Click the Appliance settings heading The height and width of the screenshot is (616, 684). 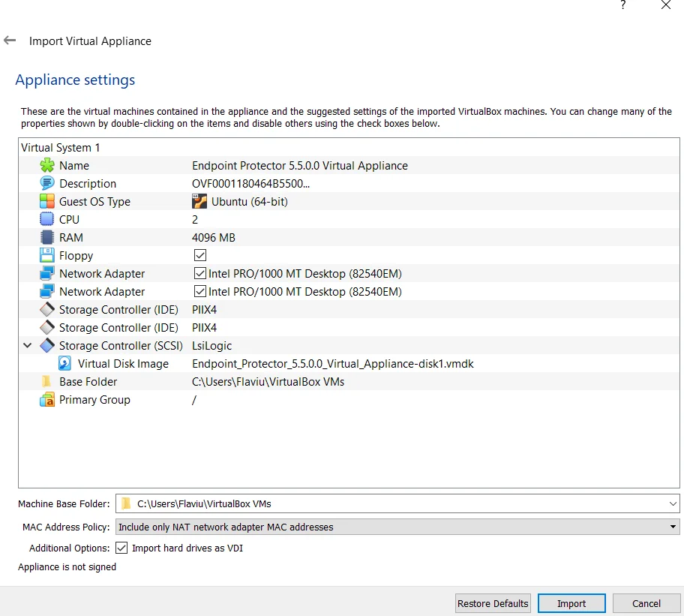click(x=75, y=80)
